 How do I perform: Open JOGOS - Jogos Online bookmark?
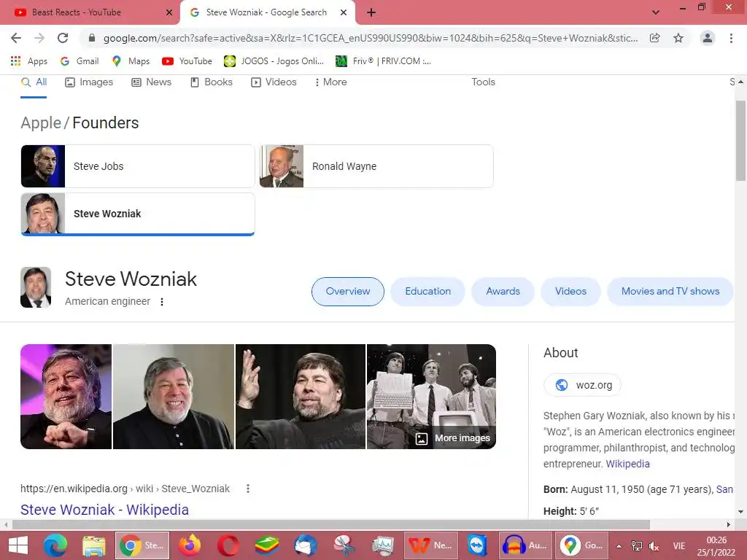click(274, 61)
